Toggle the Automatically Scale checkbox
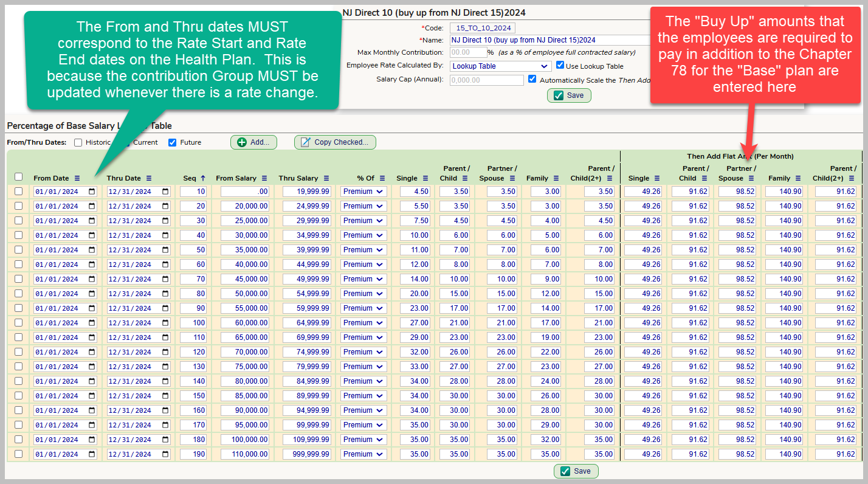 pos(532,79)
